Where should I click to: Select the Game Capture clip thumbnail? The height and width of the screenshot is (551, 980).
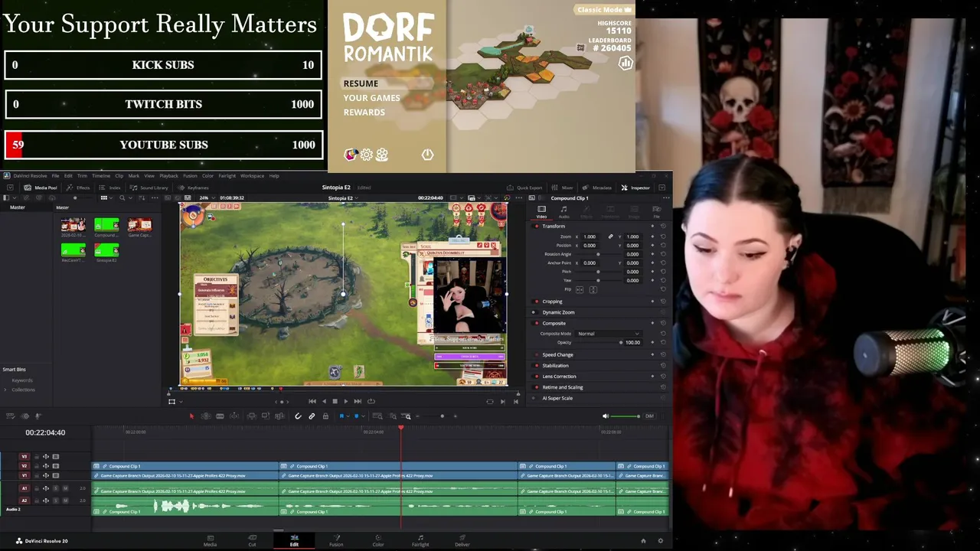139,225
